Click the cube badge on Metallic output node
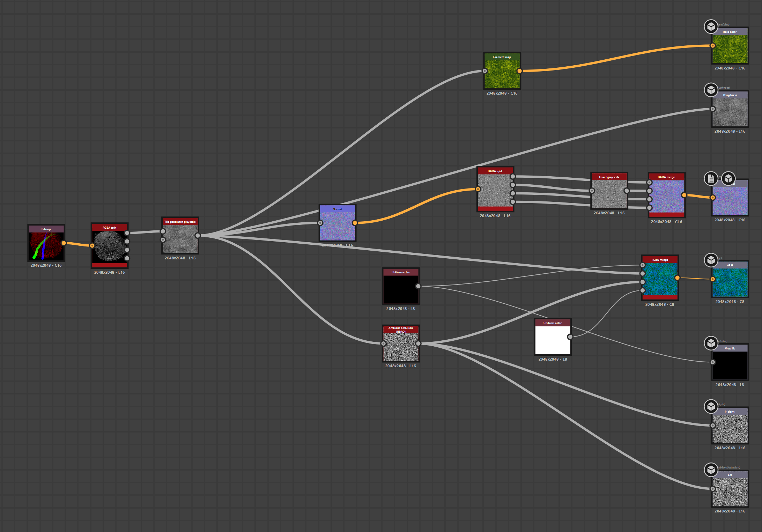Screen dimensions: 762x532 [x=711, y=343]
